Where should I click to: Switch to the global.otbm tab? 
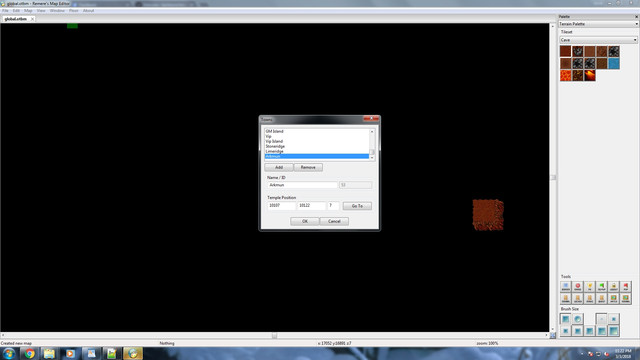pyautogui.click(x=16, y=19)
